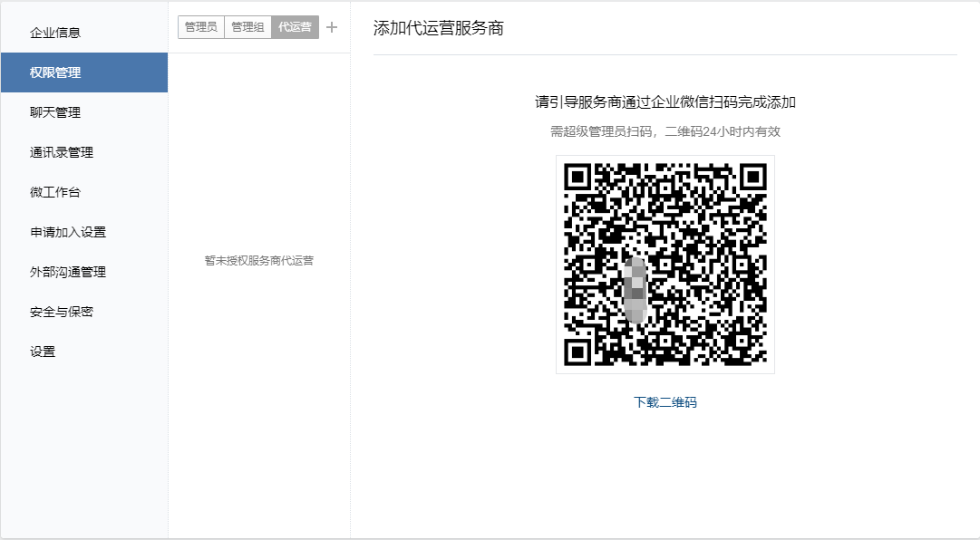Click 下载二维码 link

665,402
